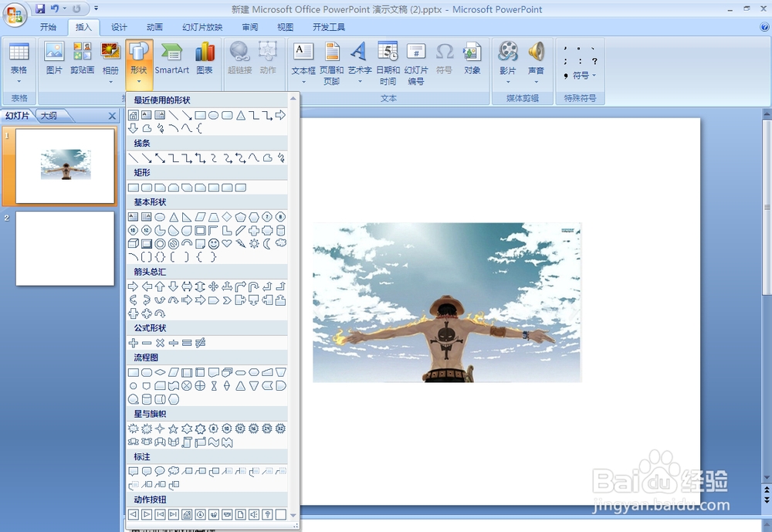Pick the flowchart diamond decision shape
Image resolution: width=772 pixels, height=532 pixels.
pyautogui.click(x=160, y=372)
